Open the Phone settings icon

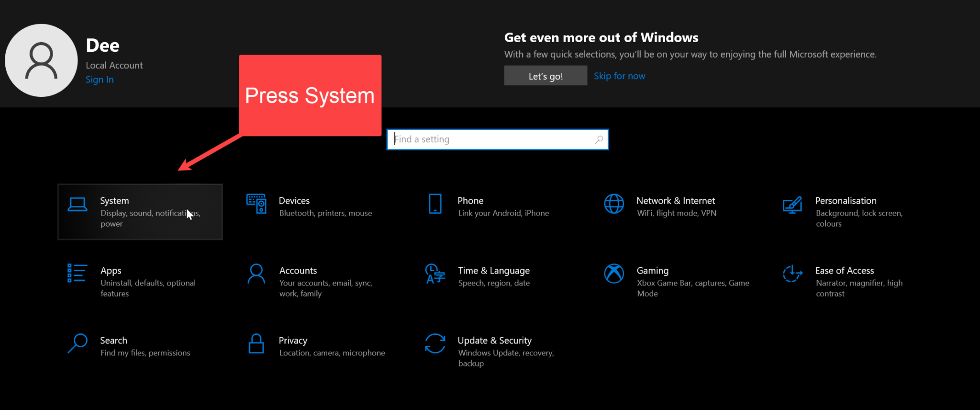tap(435, 204)
